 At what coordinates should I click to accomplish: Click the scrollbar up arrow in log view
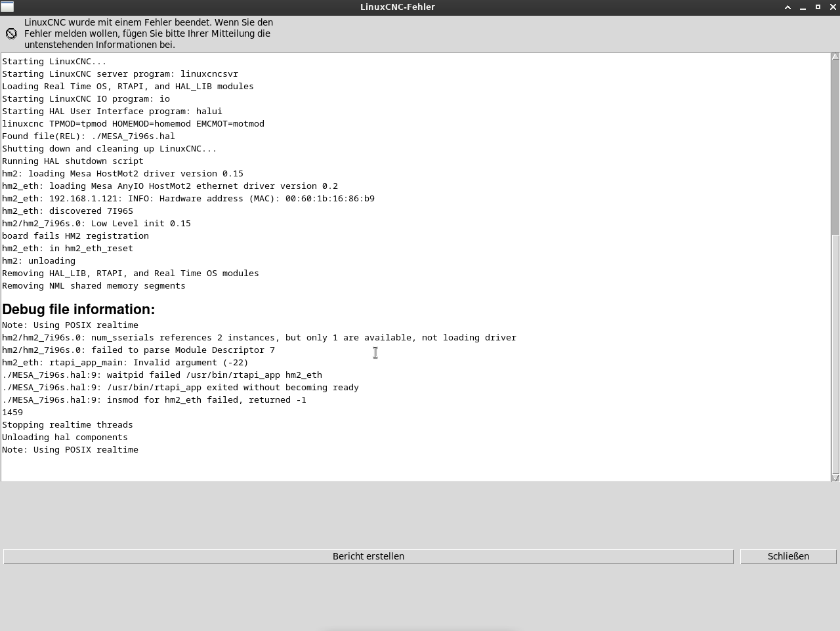835,56
